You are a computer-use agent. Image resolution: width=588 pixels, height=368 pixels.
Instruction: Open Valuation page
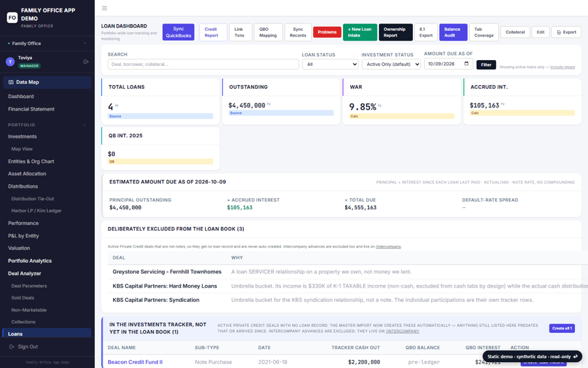19,248
